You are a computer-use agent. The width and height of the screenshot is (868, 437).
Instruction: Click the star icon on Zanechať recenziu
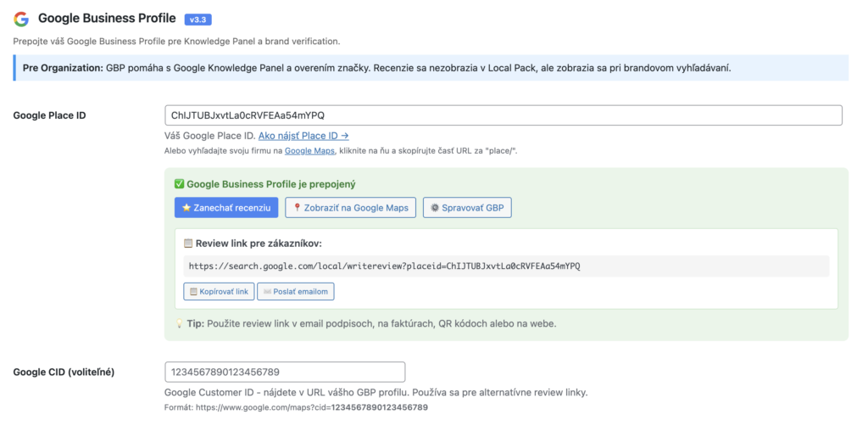[x=186, y=208]
